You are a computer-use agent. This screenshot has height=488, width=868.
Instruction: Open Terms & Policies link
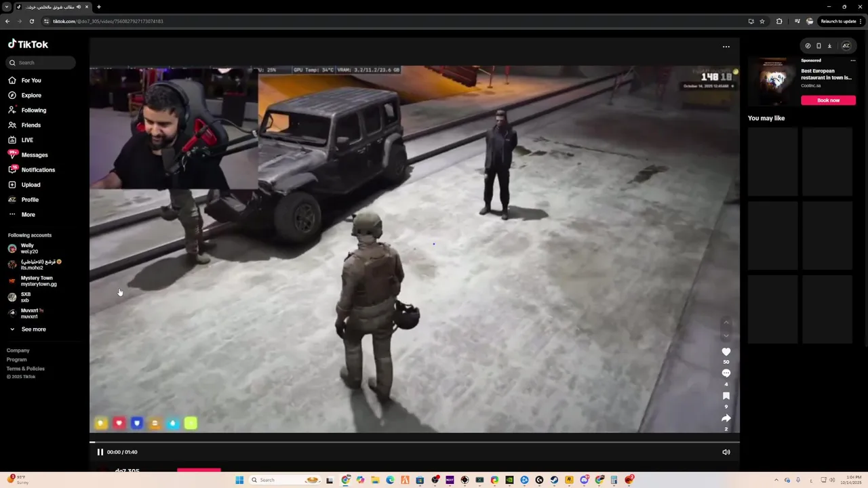pyautogui.click(x=26, y=369)
